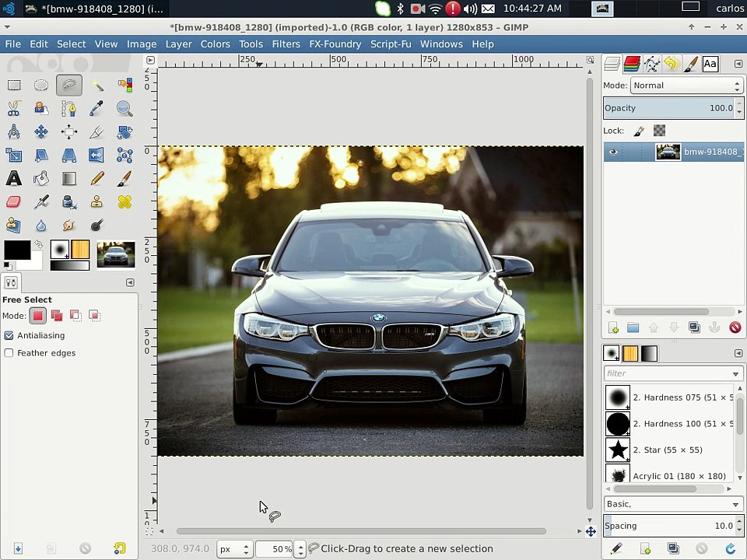Screen dimensions: 747x560
Task: Select the Blend gradient tool
Action: (x=69, y=179)
